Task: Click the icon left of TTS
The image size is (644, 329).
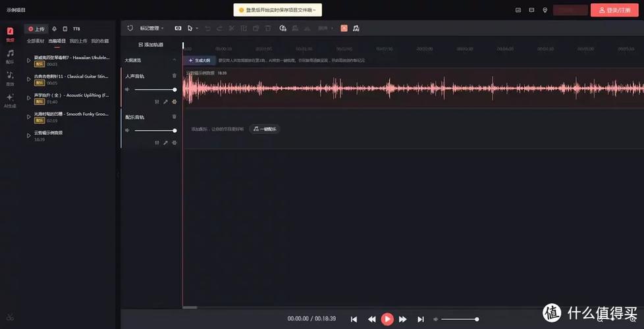Action: pyautogui.click(x=65, y=29)
